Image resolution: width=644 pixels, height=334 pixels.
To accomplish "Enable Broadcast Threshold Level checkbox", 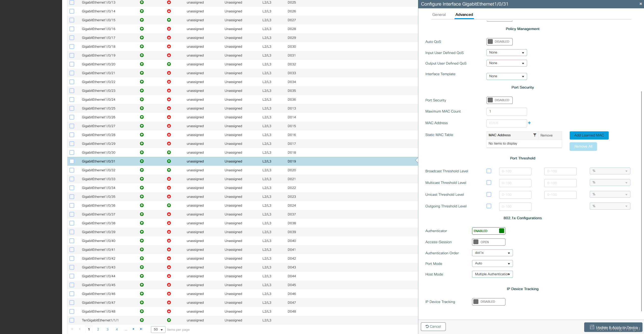I will click(x=489, y=171).
